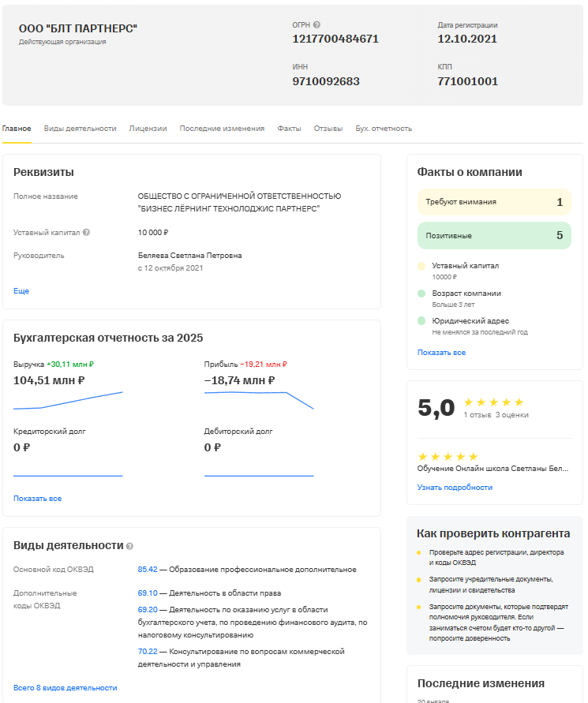Switch to Бух. отчетность tab

pos(384,129)
